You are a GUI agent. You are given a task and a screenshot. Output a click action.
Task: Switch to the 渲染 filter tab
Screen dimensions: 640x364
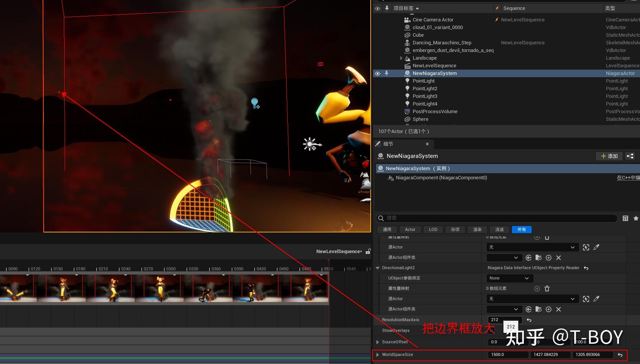pos(477,229)
